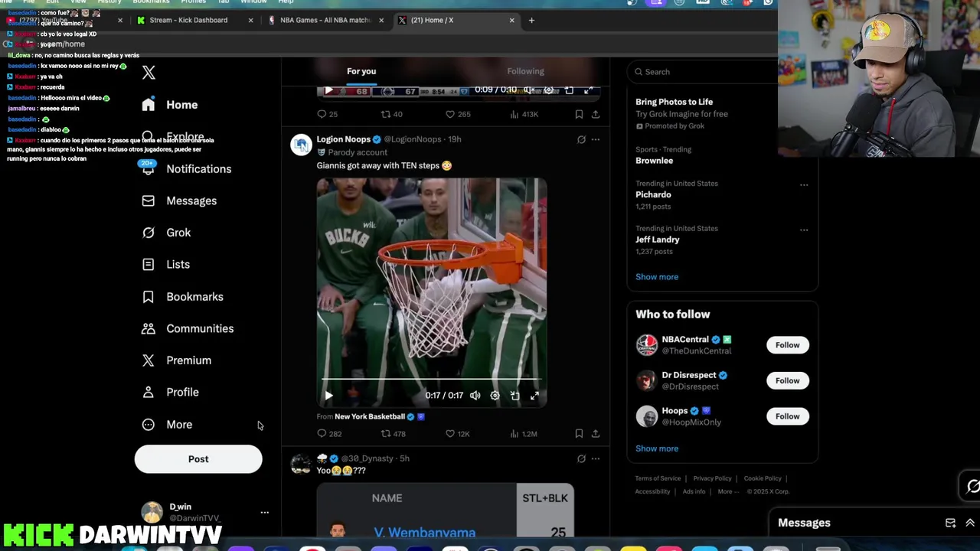Open more options for Pichardo trend
Viewport: 980px width, 551px height.
coord(804,185)
